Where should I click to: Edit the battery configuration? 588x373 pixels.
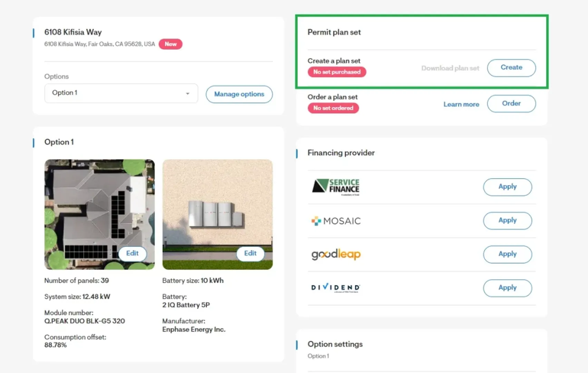[x=250, y=254]
